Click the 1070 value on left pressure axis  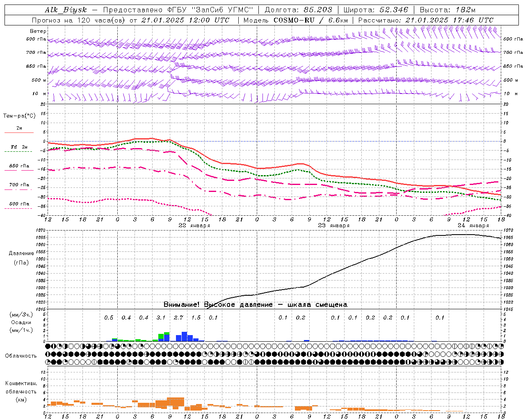coord(41,231)
